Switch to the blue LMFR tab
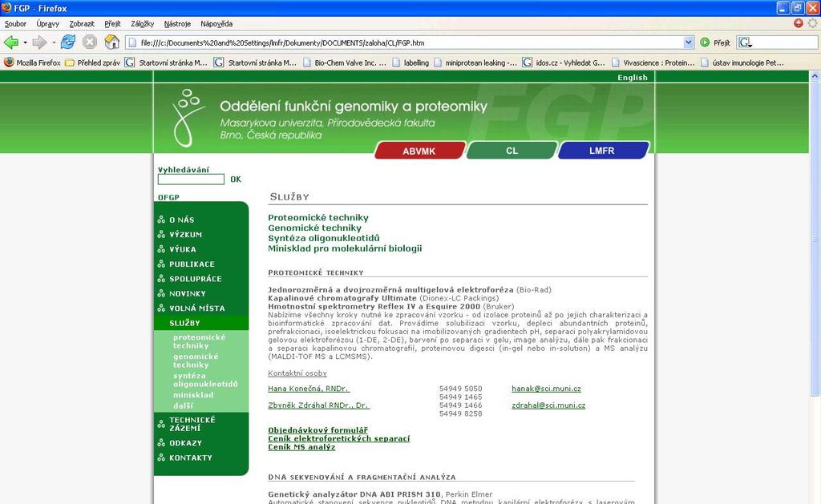The height and width of the screenshot is (504, 821). (602, 151)
